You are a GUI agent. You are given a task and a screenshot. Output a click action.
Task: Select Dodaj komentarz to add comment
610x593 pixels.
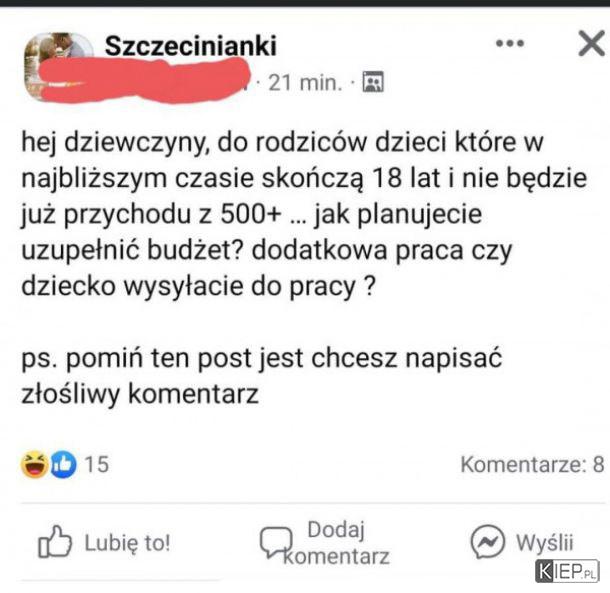coord(336,543)
